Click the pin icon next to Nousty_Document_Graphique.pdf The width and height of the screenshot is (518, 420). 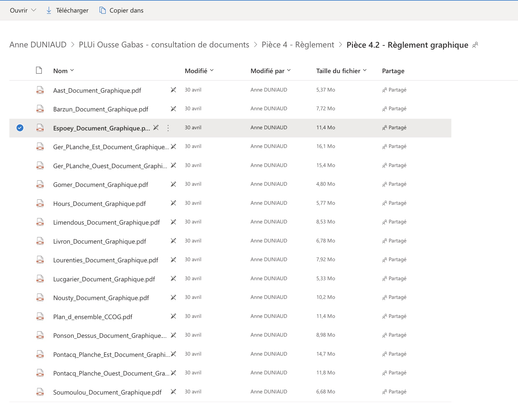[x=173, y=297]
